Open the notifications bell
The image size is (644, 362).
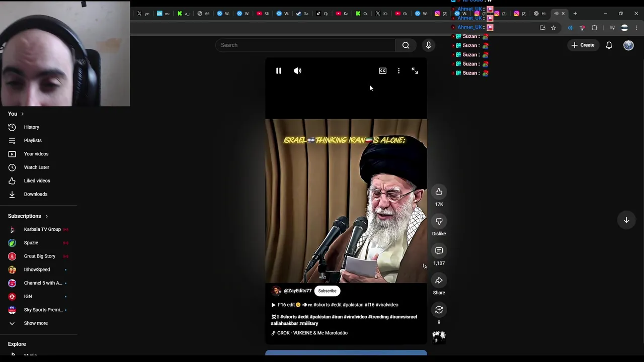pos(609,45)
